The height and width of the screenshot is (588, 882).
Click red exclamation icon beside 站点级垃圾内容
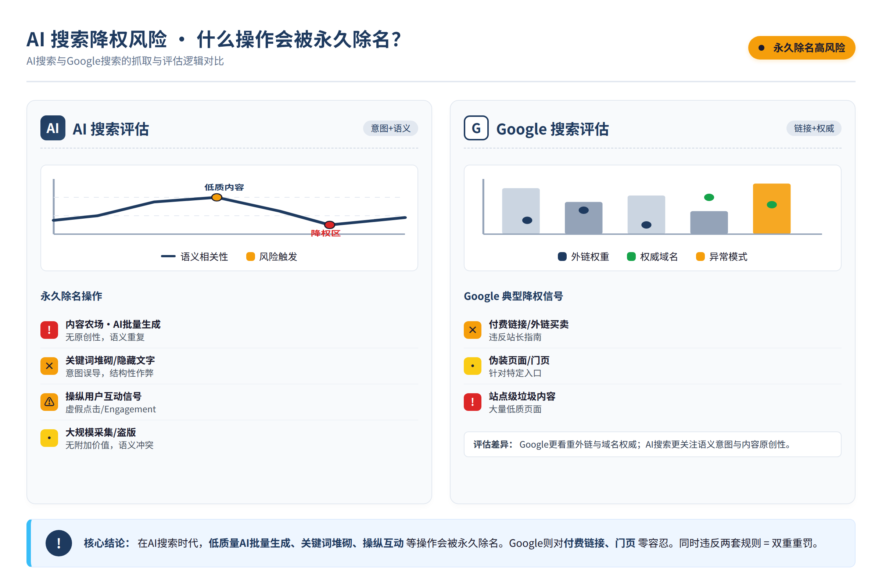pos(473,402)
